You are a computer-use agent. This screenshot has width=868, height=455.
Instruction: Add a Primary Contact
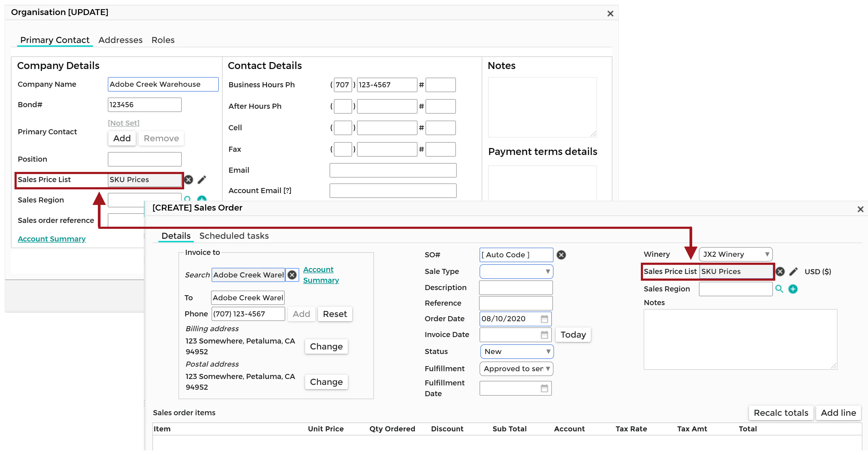122,138
